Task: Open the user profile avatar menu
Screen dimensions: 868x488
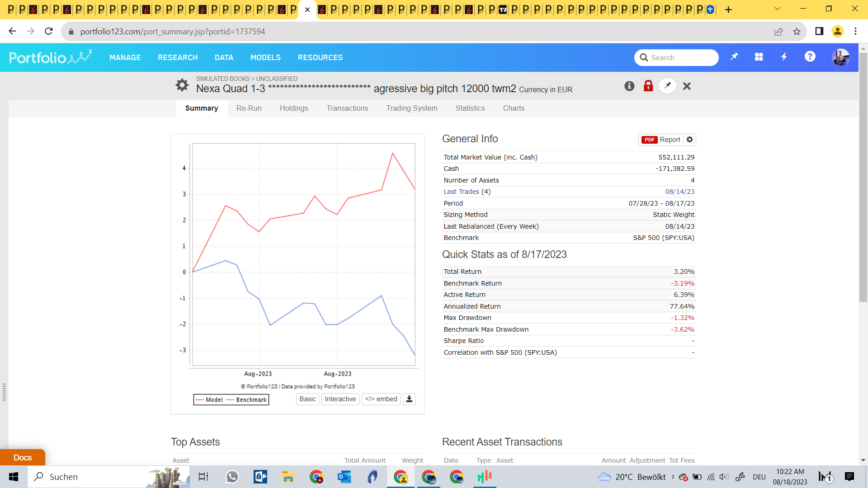Action: pos(840,57)
